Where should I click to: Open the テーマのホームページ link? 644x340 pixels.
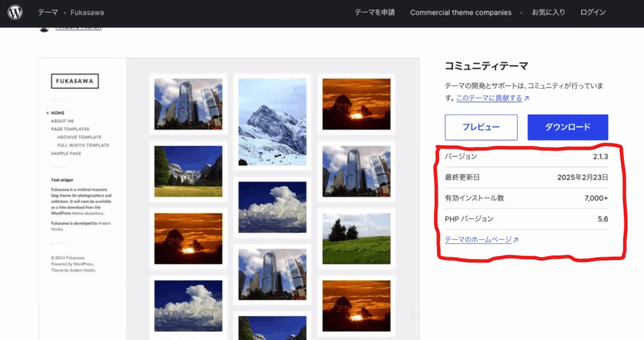pyautogui.click(x=478, y=240)
